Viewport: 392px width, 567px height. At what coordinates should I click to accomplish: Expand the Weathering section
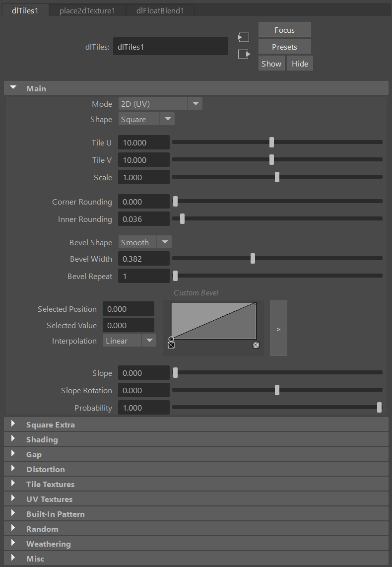pyautogui.click(x=13, y=544)
